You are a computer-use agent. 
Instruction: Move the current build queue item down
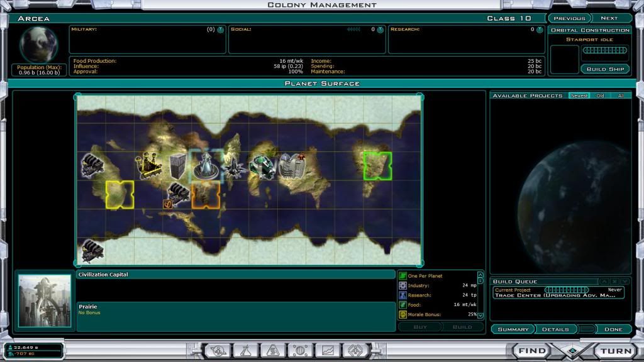coord(625,282)
